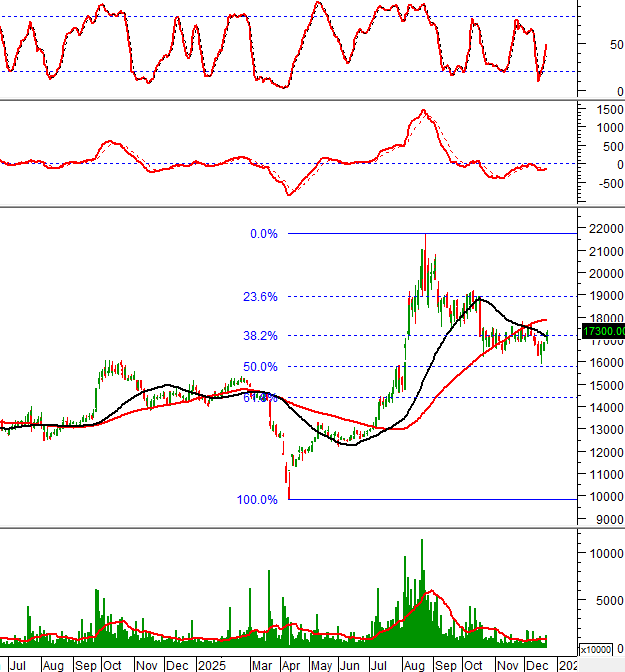This screenshot has width=625, height=672.
Task: Click the 23.6% Fibonacci retracement label
Action: pyautogui.click(x=259, y=297)
